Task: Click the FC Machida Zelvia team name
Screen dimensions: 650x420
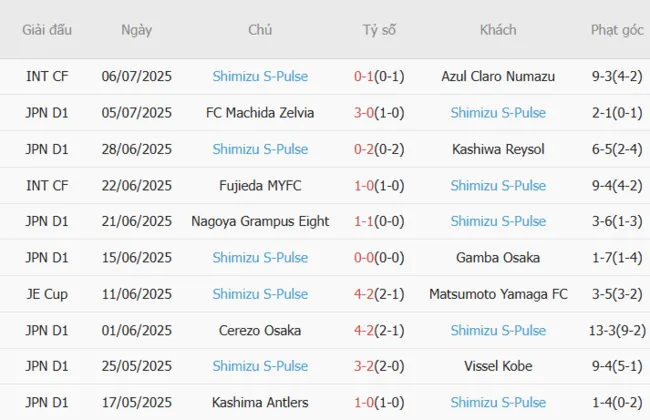Action: point(260,112)
